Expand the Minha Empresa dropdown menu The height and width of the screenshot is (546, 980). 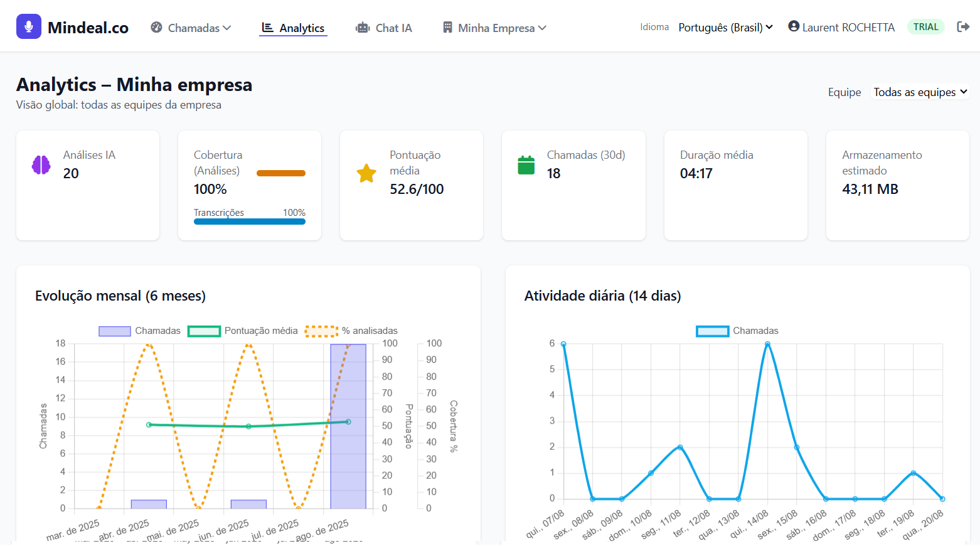[x=494, y=28]
